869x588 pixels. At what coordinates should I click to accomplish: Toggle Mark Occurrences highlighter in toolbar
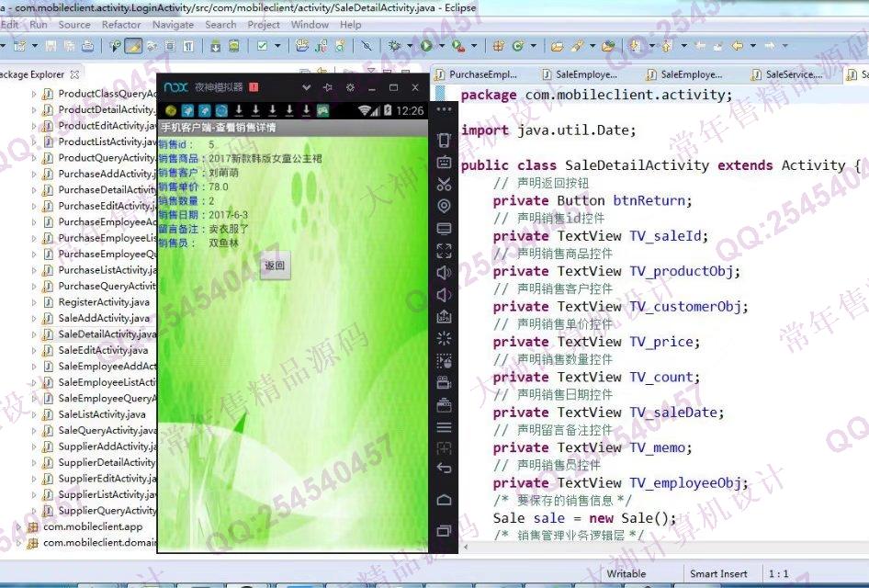pyautogui.click(x=133, y=46)
